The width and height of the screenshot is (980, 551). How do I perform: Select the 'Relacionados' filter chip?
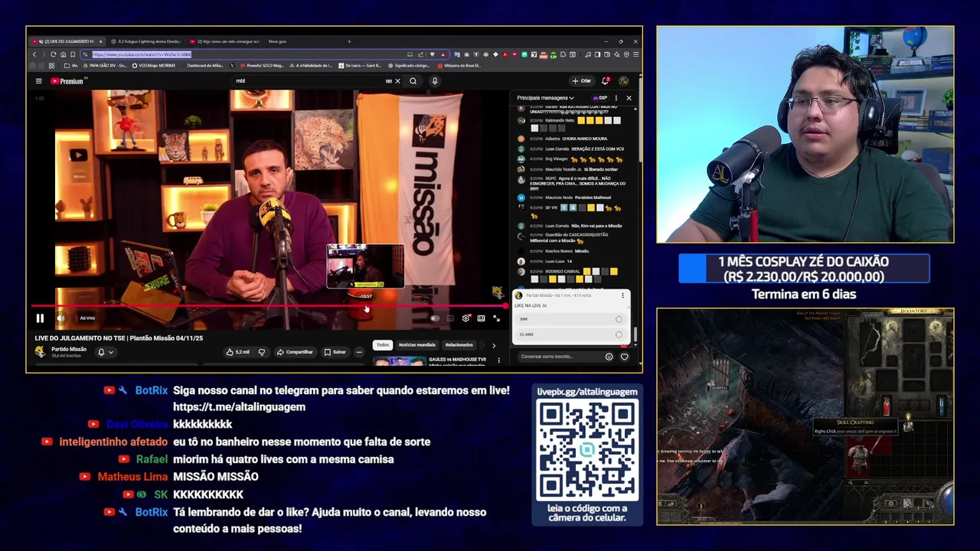[x=459, y=345]
